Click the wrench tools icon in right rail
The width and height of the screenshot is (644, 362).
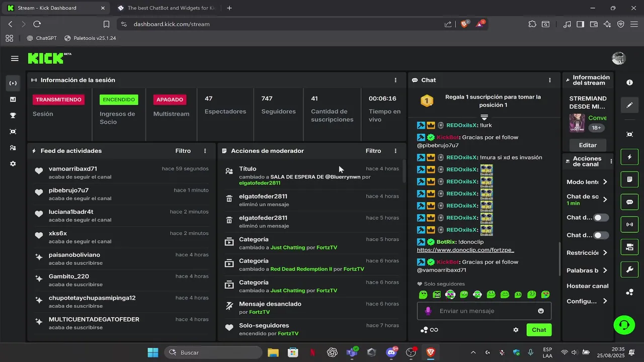[x=629, y=269]
